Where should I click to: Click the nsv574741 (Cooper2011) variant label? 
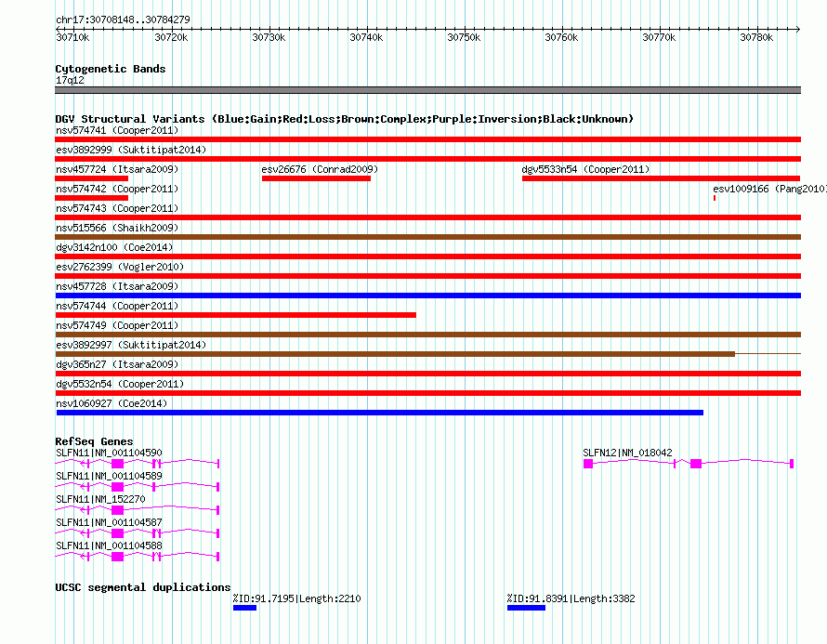tap(117, 130)
